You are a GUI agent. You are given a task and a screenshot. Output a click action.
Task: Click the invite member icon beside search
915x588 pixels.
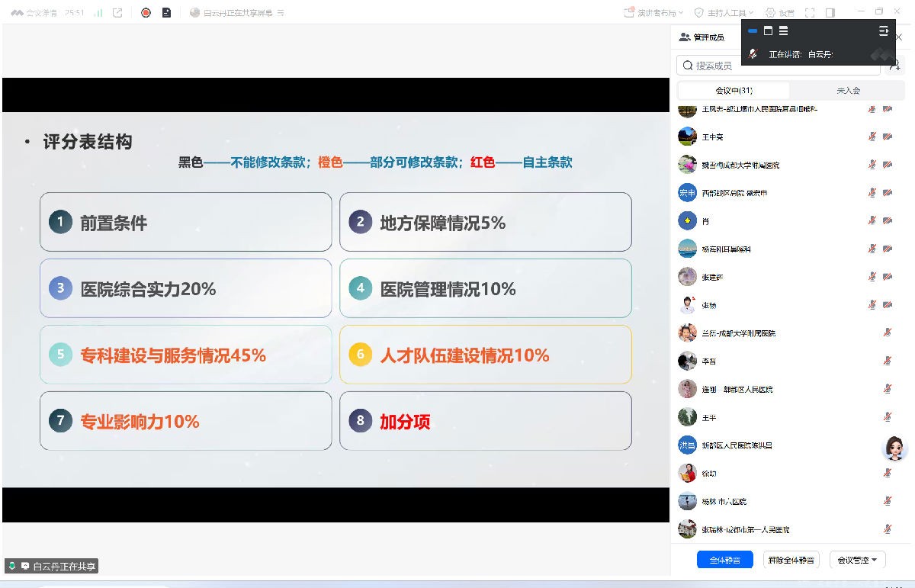895,66
